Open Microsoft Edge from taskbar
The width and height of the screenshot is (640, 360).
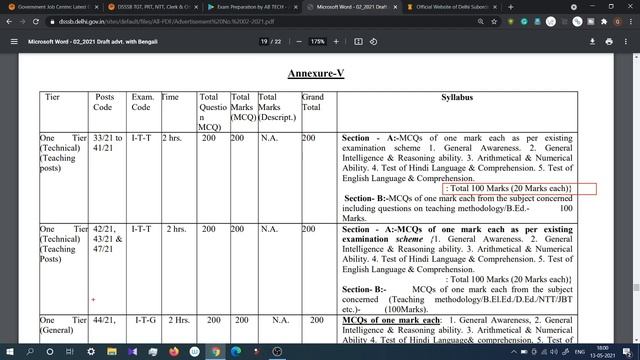(236, 351)
